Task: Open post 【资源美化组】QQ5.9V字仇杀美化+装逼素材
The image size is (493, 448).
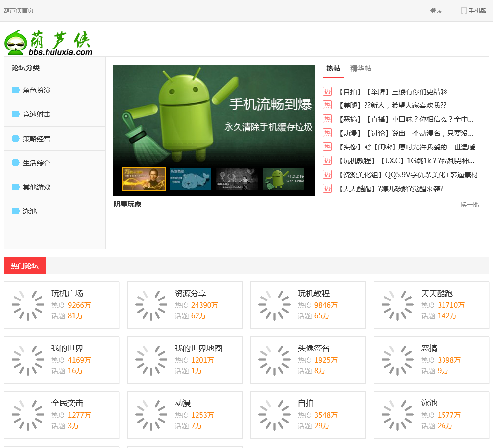Action: [x=407, y=174]
